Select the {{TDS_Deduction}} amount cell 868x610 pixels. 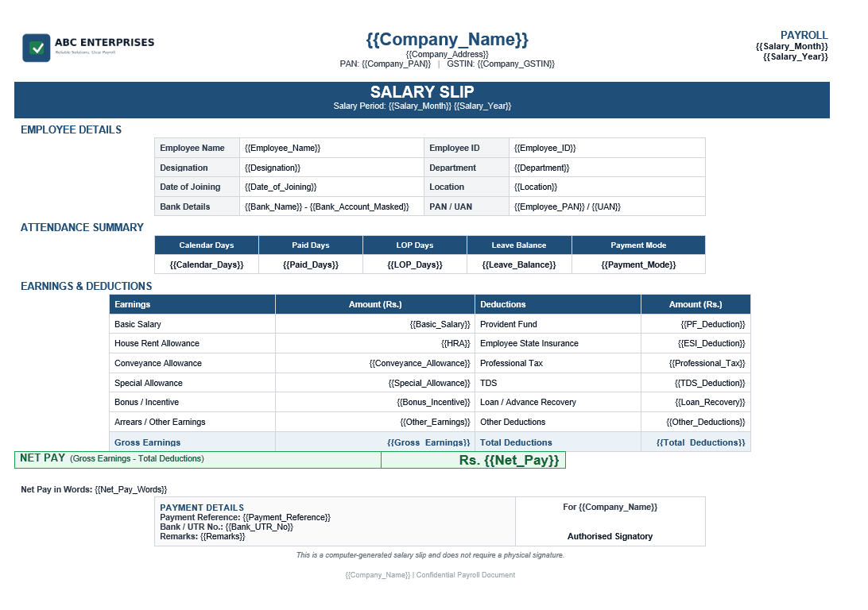click(696, 383)
